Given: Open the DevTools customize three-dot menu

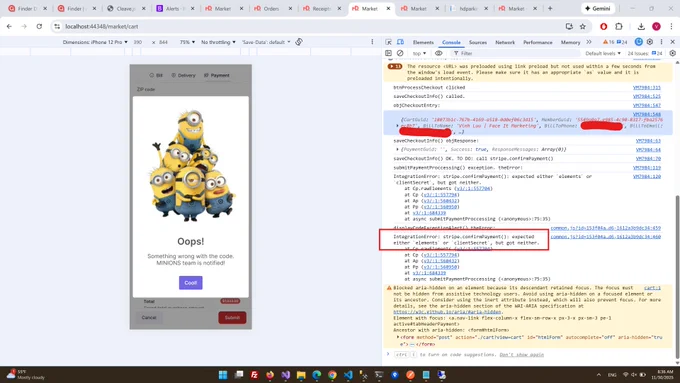Looking at the screenshot, I should 661,42.
